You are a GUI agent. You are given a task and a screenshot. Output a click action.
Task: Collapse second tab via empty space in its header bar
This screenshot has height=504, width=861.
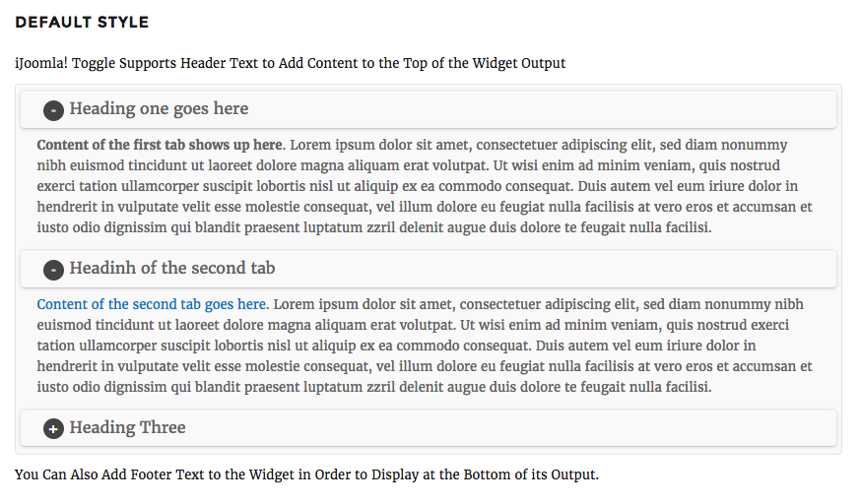point(555,269)
